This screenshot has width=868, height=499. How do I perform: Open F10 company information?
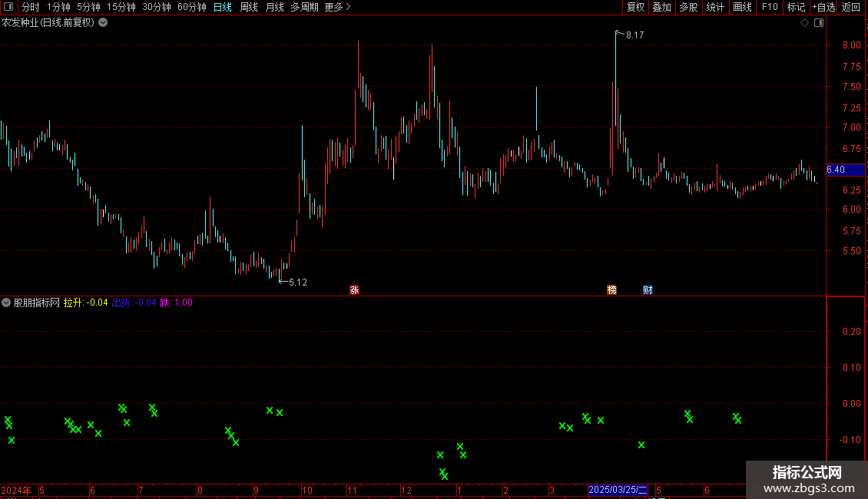770,7
